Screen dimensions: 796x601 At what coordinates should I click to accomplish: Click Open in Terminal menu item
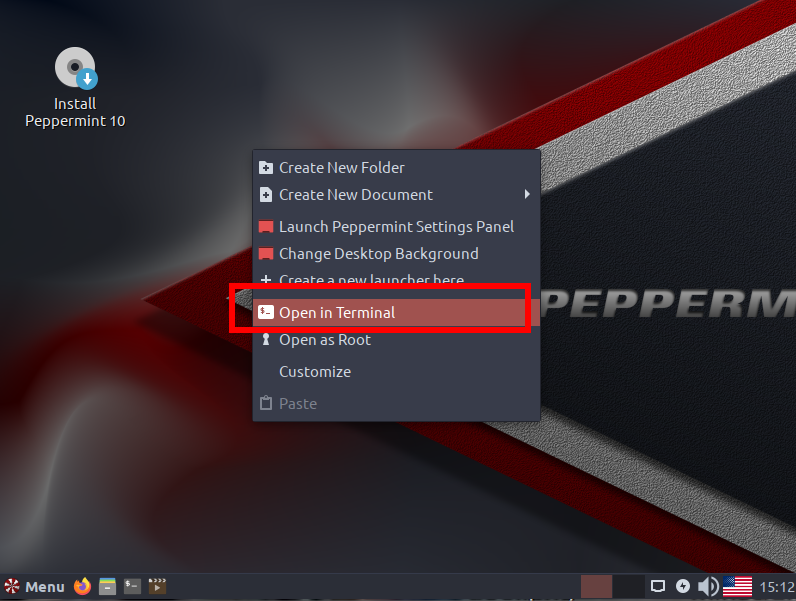(396, 313)
